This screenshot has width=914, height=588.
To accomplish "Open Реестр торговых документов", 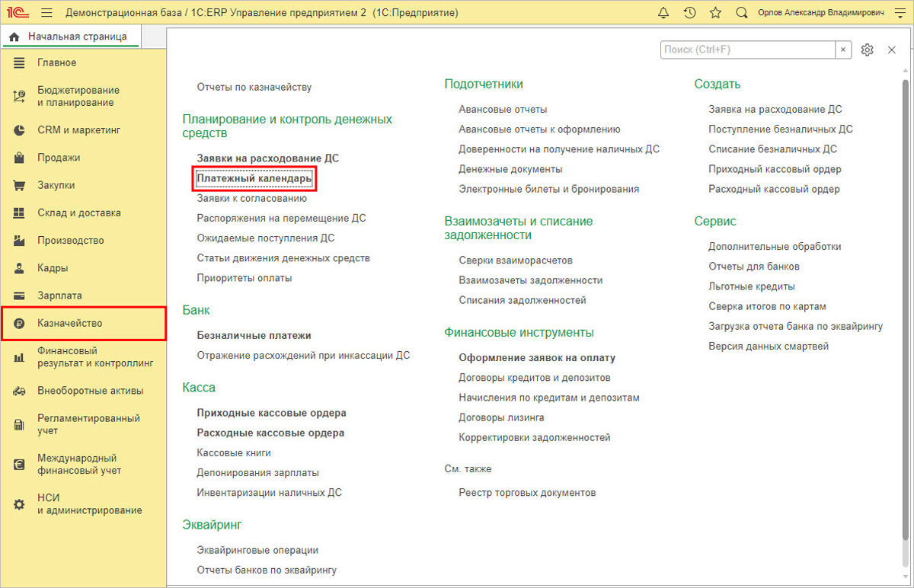I will tap(527, 493).
